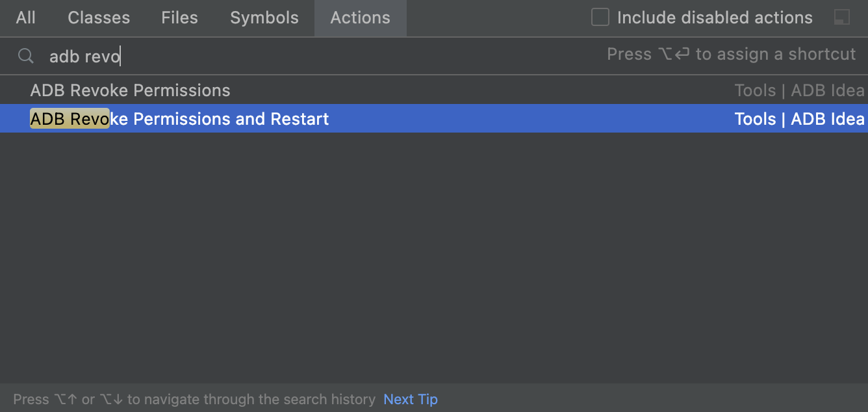Click the window resize icon in top-right corner
Screen dimensions: 868x412
coord(842,18)
